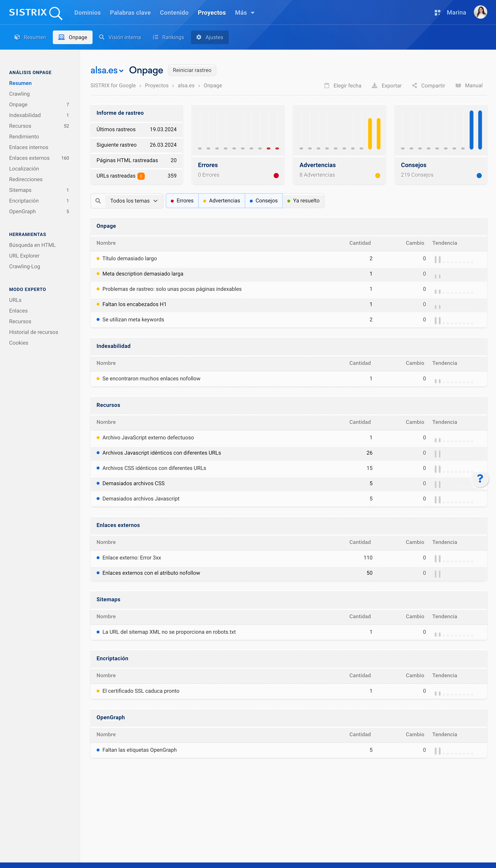Click the search field magnifier in filter bar
This screenshot has height=868, width=496.
click(98, 201)
